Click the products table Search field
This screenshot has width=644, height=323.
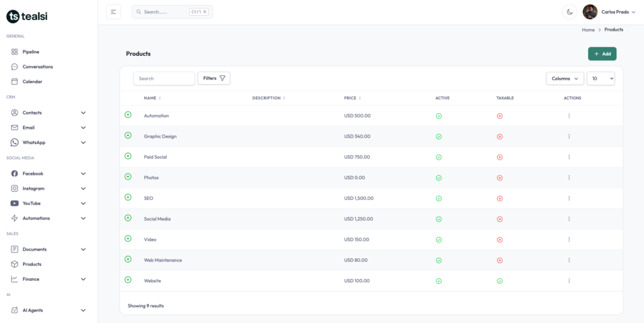tap(164, 79)
